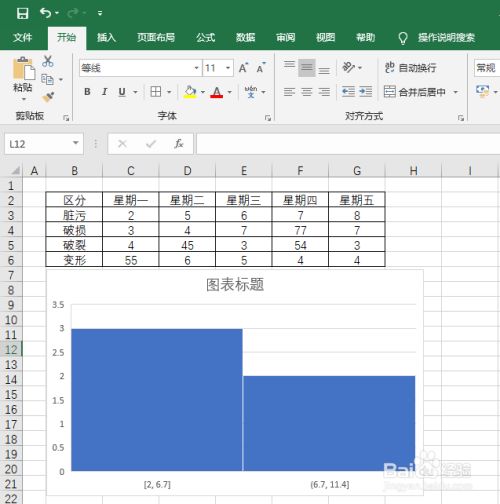Viewport: 500px width, 504px height.
Task: Open the 剪贴板 dialog launcher
Action: [x=66, y=118]
